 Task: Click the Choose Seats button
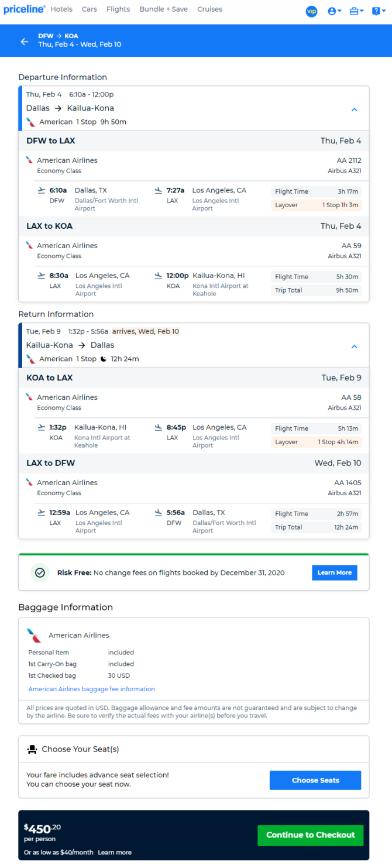pyautogui.click(x=315, y=780)
